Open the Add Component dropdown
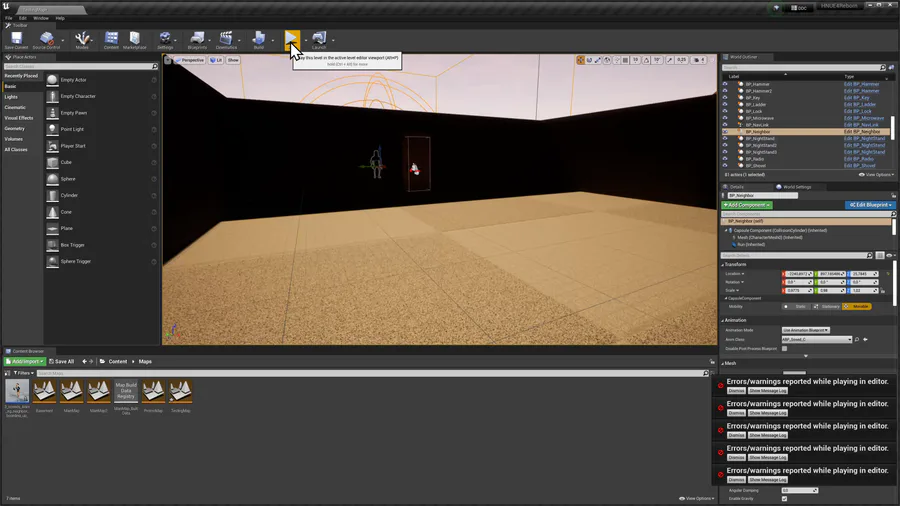Screen dimensions: 900x506 [747, 205]
